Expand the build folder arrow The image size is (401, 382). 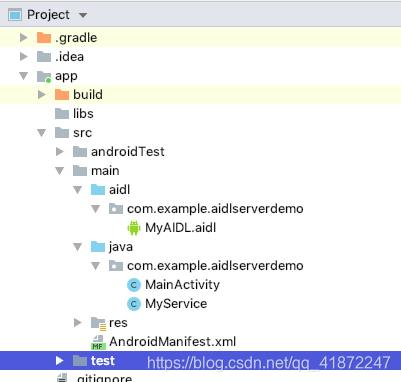(41, 95)
